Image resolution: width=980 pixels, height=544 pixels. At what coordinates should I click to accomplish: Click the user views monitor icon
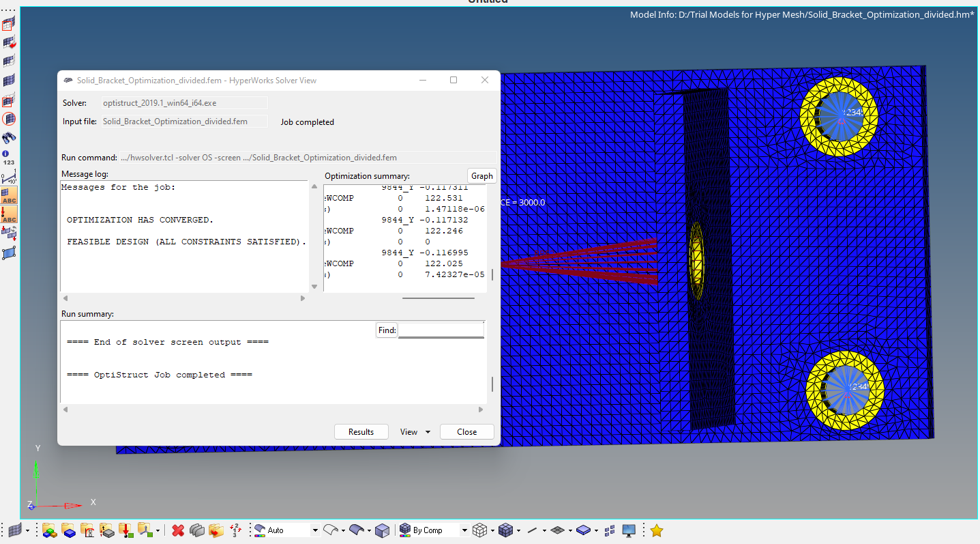(x=627, y=530)
